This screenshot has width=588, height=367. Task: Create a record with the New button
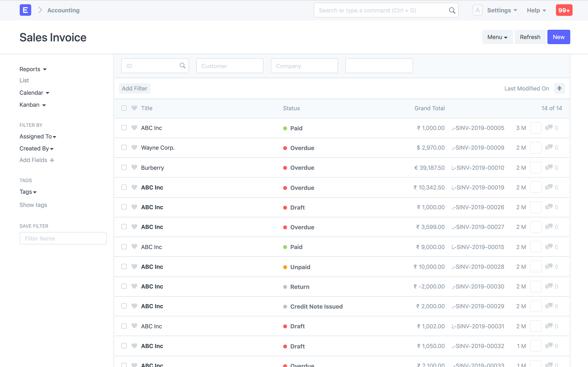click(558, 37)
